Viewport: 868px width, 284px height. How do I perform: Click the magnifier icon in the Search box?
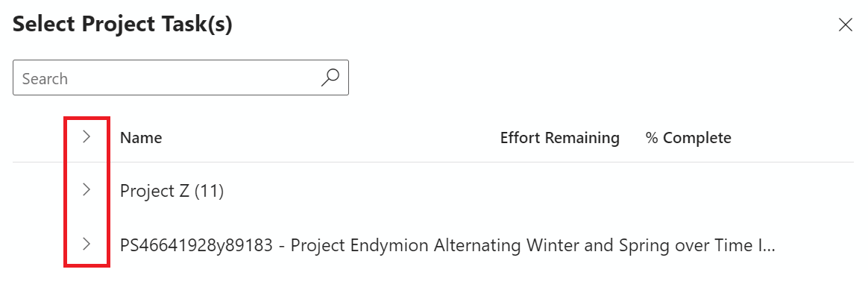click(330, 78)
